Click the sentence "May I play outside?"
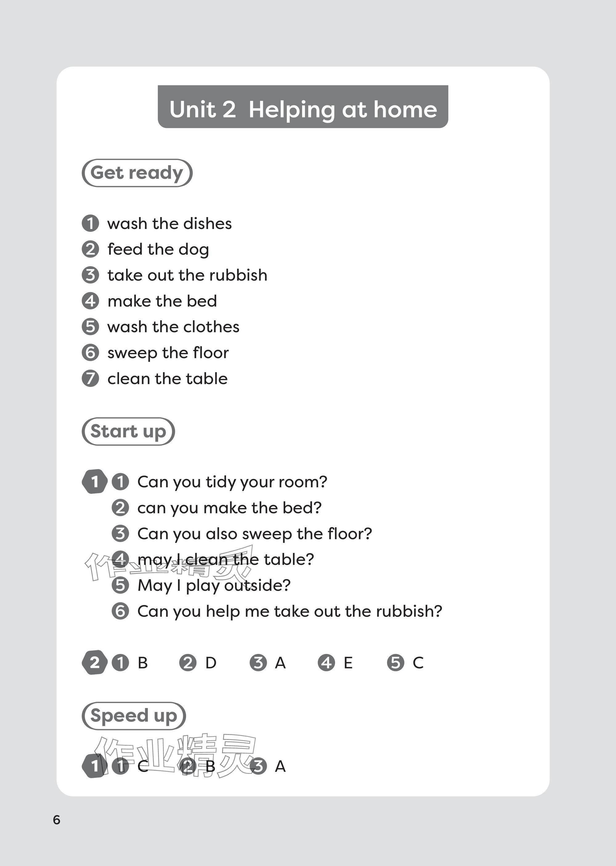The image size is (616, 866). pos(214,585)
